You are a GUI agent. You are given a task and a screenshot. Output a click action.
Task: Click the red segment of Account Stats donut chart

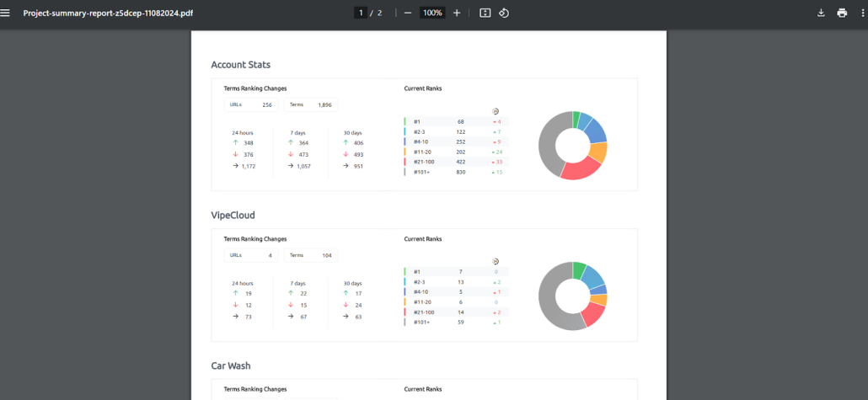581,168
